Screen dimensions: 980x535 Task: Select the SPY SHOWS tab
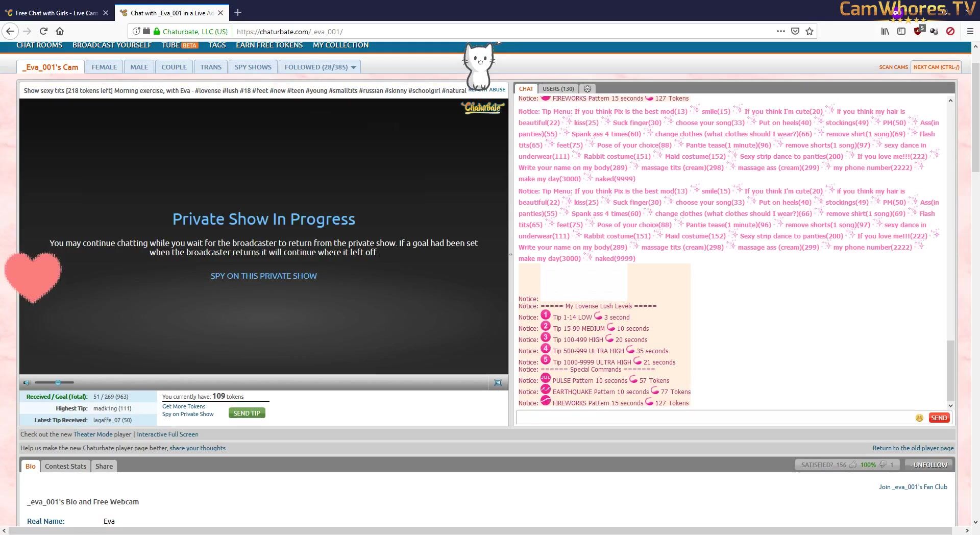pyautogui.click(x=253, y=67)
